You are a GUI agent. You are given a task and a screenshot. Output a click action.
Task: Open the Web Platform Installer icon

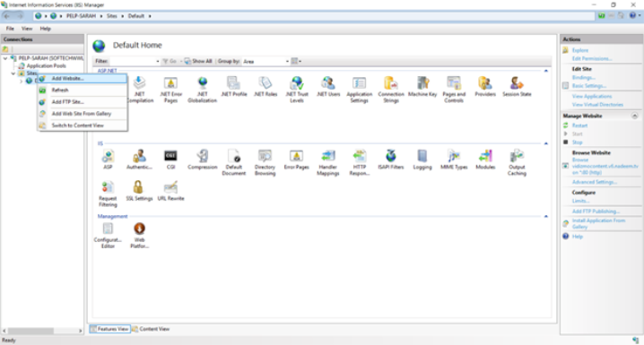point(139,235)
